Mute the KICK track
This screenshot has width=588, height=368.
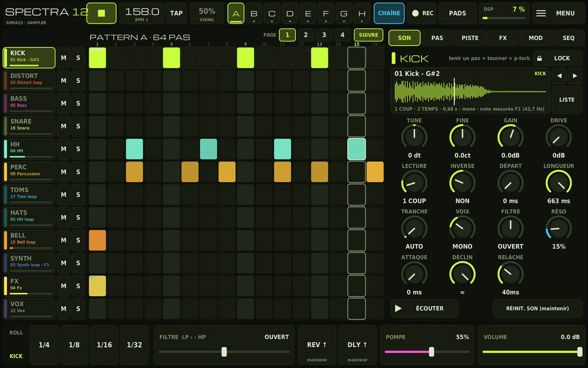pyautogui.click(x=63, y=58)
